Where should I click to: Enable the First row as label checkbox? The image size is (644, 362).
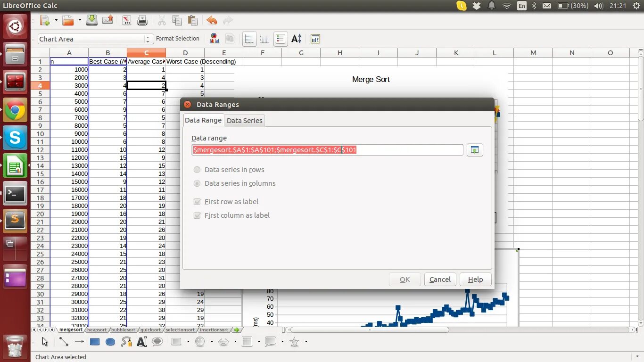click(197, 201)
